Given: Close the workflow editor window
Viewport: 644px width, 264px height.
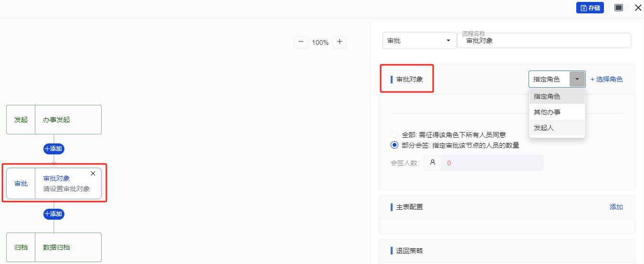Looking at the screenshot, I should coord(638,8).
